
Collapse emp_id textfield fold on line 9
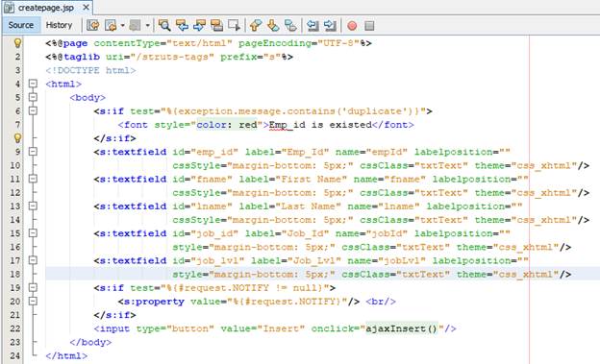(x=33, y=152)
